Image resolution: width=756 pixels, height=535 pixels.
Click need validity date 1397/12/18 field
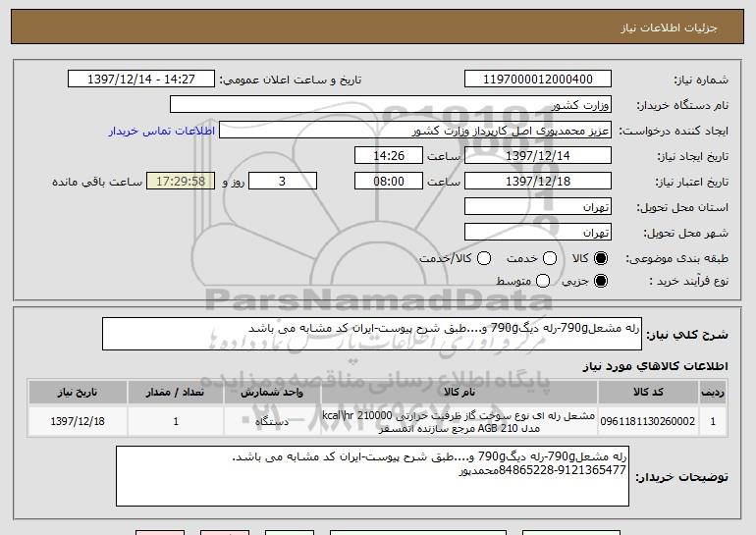pos(538,182)
